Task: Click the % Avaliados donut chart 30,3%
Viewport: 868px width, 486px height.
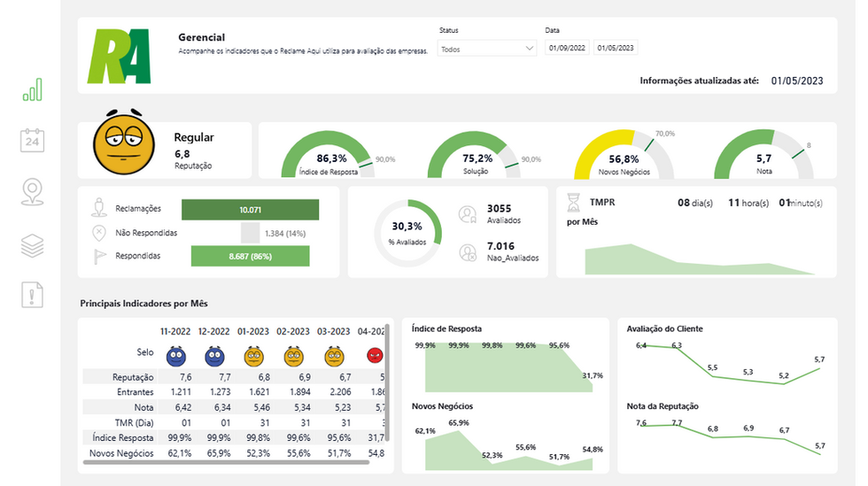Action: click(x=408, y=233)
